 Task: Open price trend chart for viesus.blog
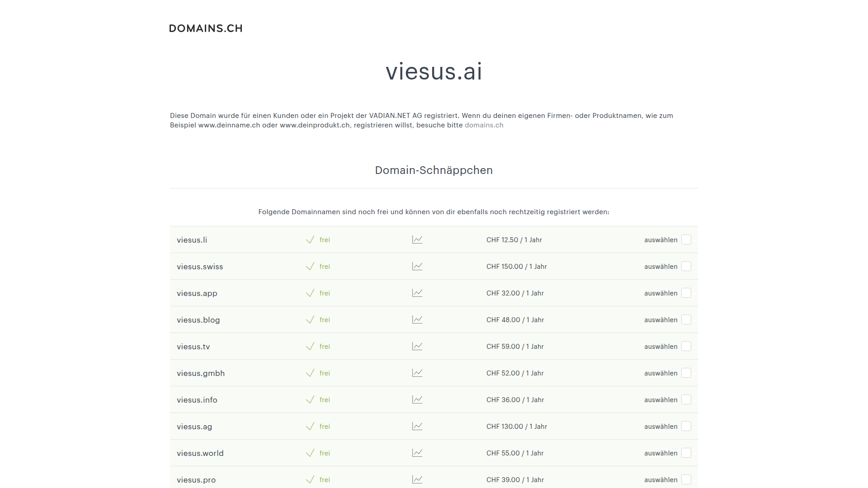[x=417, y=319]
